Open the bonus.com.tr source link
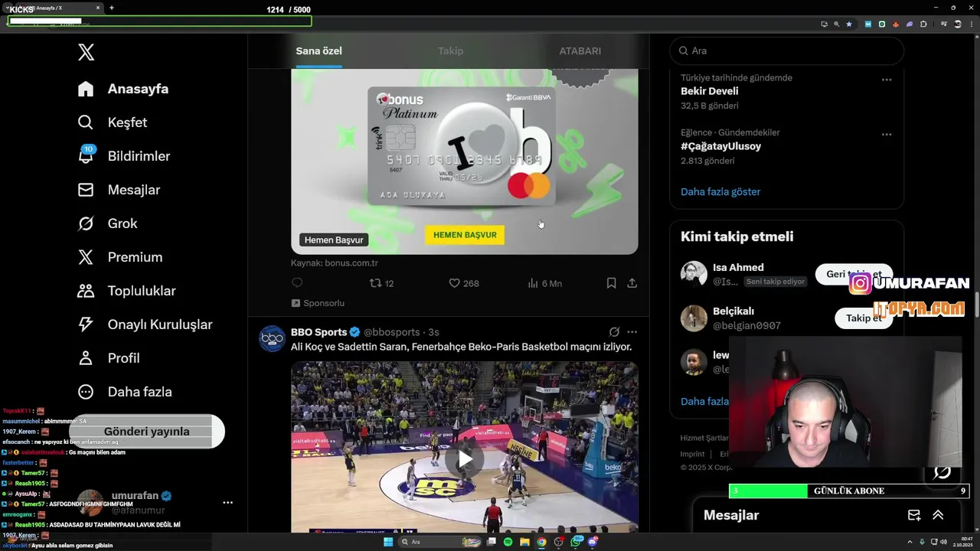 click(x=335, y=262)
